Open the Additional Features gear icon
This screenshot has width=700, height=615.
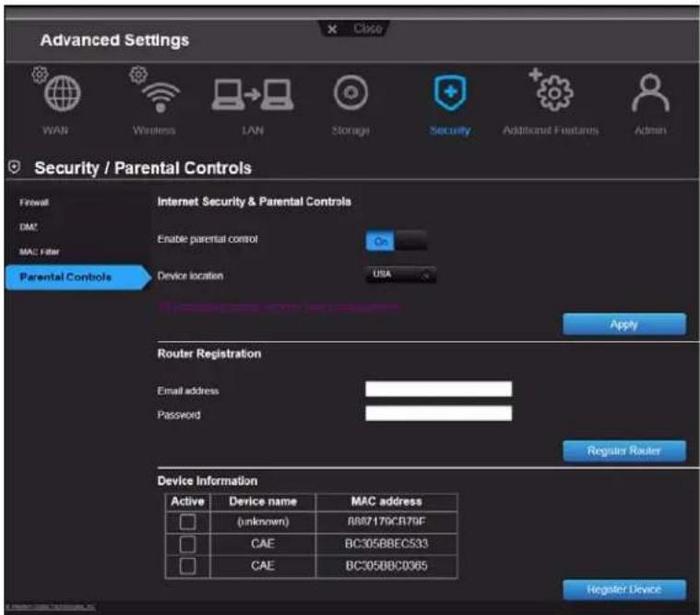pyautogui.click(x=554, y=93)
